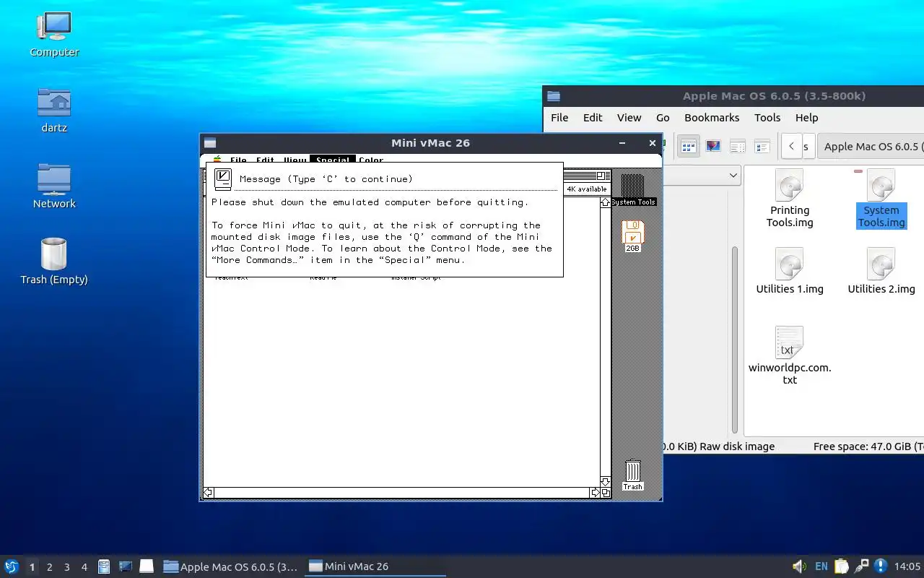
Task: Open the taskbar start menu bird icon
Action: 11,566
